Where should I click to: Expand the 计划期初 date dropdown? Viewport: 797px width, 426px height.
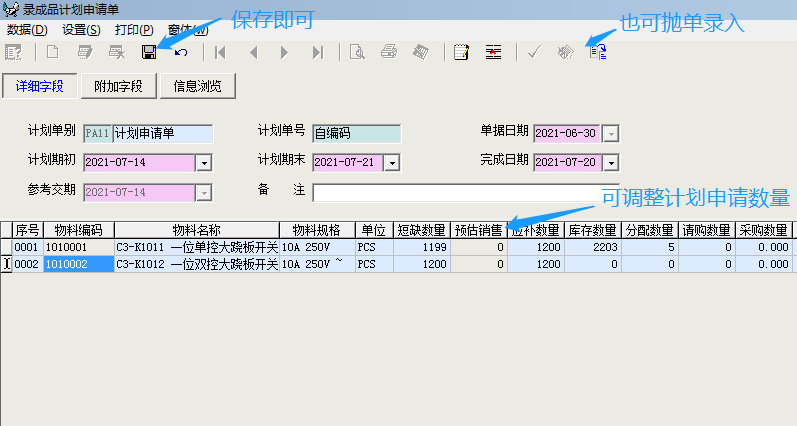202,162
